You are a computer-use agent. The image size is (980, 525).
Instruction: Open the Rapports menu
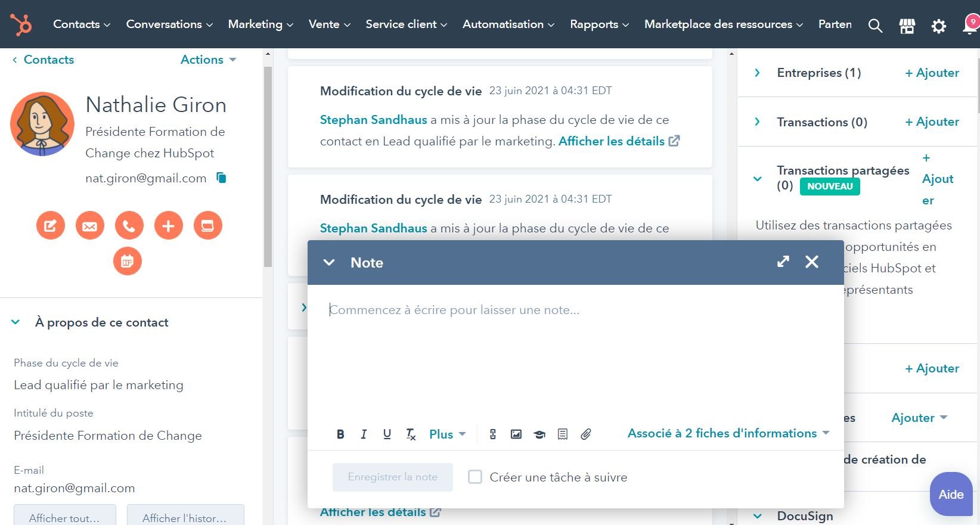599,24
